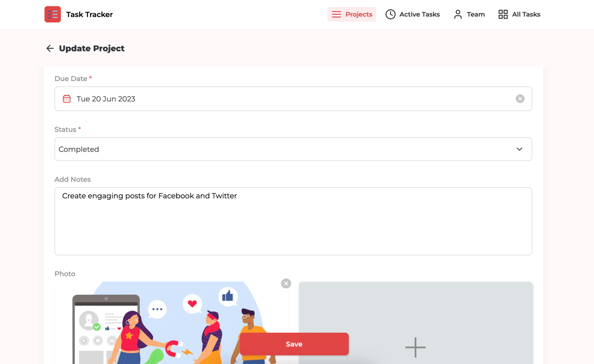
Task: Click the calendar icon in Due Date
Action: [x=67, y=99]
